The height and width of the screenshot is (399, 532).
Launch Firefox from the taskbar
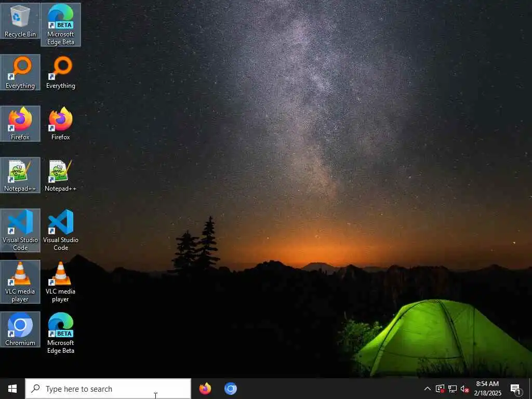[205, 389]
